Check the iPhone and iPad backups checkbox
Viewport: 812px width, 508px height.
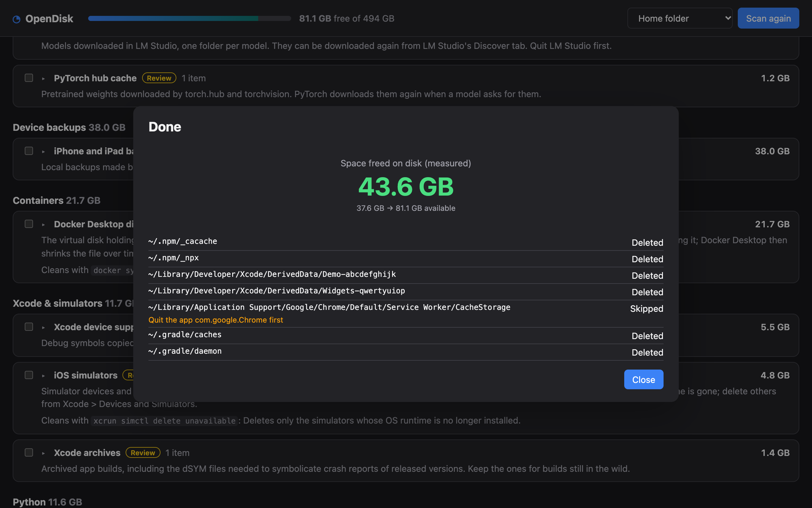click(29, 151)
